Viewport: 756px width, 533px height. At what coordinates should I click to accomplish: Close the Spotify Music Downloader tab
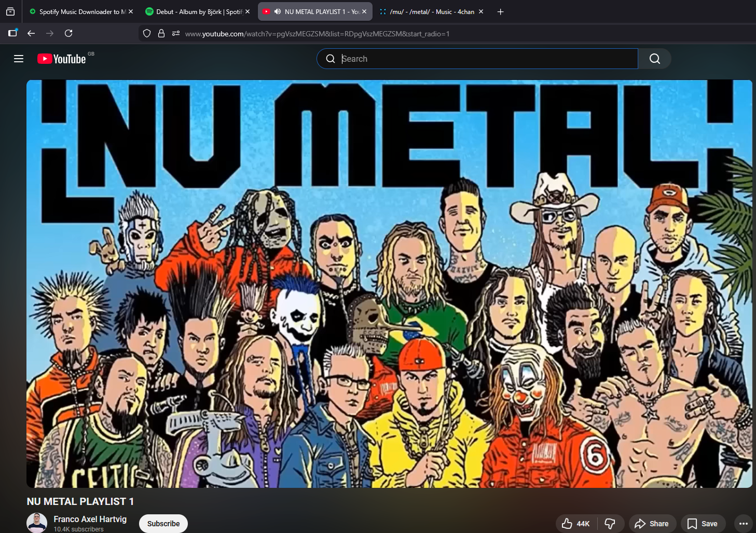131,11
